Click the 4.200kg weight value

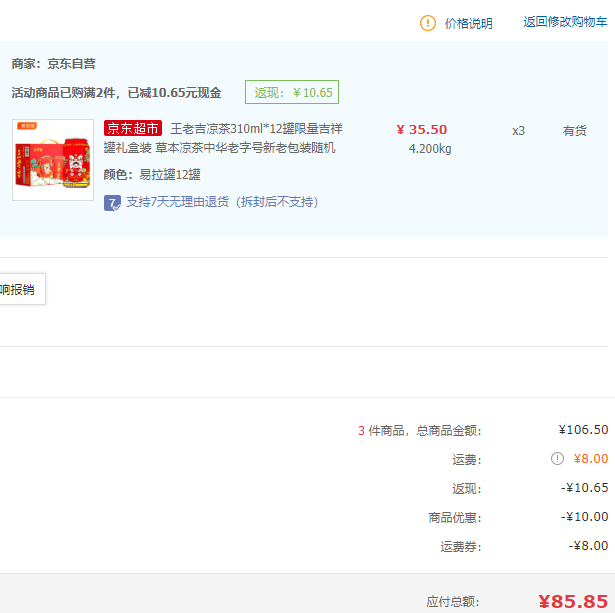tap(430, 149)
